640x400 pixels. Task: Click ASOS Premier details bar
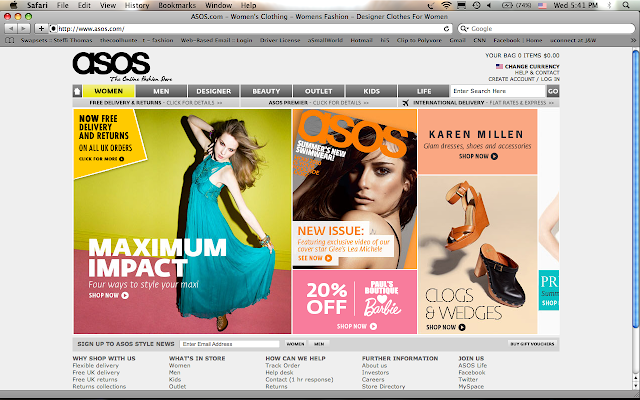tap(318, 103)
